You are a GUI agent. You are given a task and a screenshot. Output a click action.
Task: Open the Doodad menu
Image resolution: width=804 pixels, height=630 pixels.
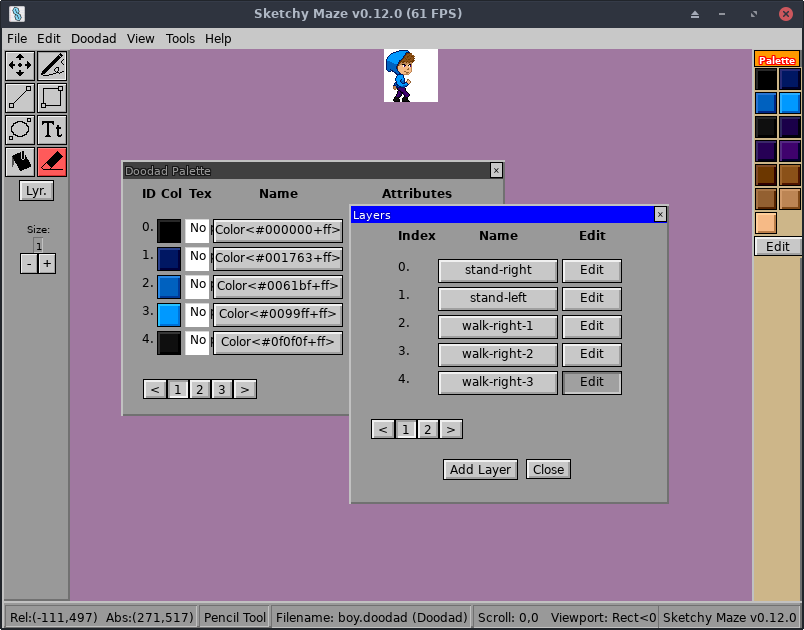(93, 38)
